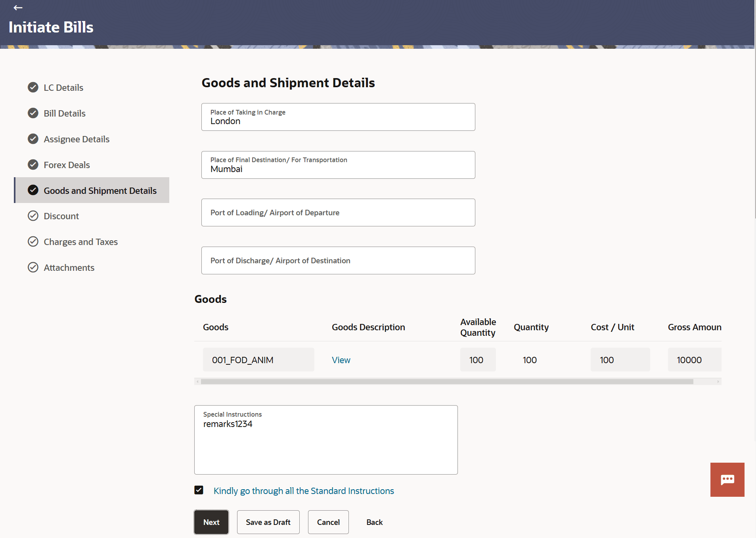
Task: Click the Cost / Unit column header
Action: (612, 327)
